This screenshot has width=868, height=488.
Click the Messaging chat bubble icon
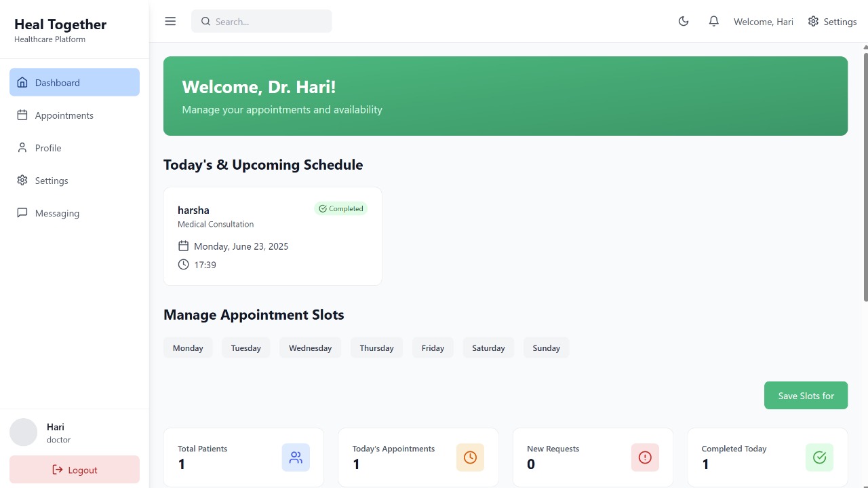(21, 212)
